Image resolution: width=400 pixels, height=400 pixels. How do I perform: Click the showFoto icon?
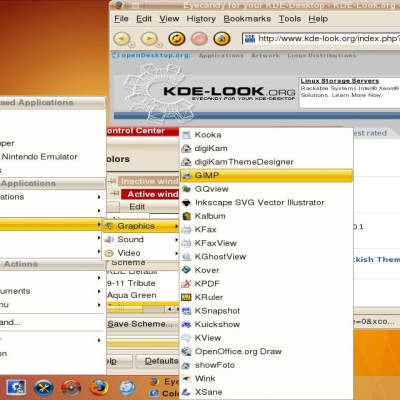pyautogui.click(x=186, y=365)
